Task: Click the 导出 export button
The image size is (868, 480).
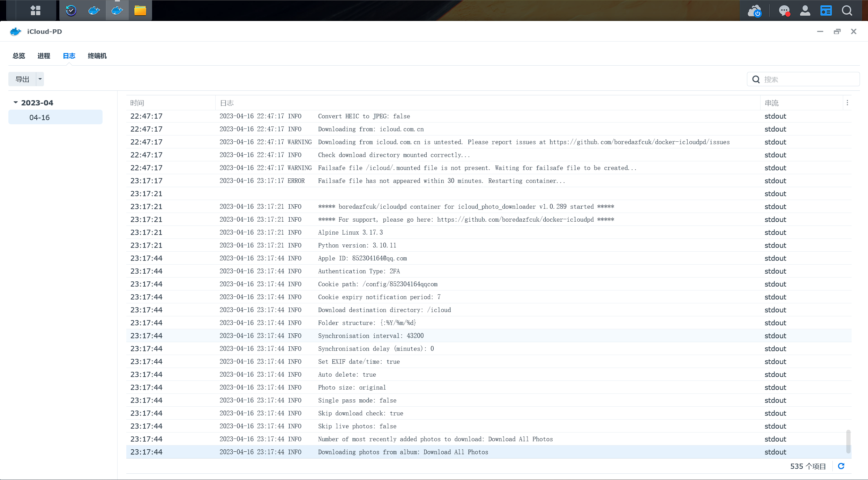Action: pos(22,79)
